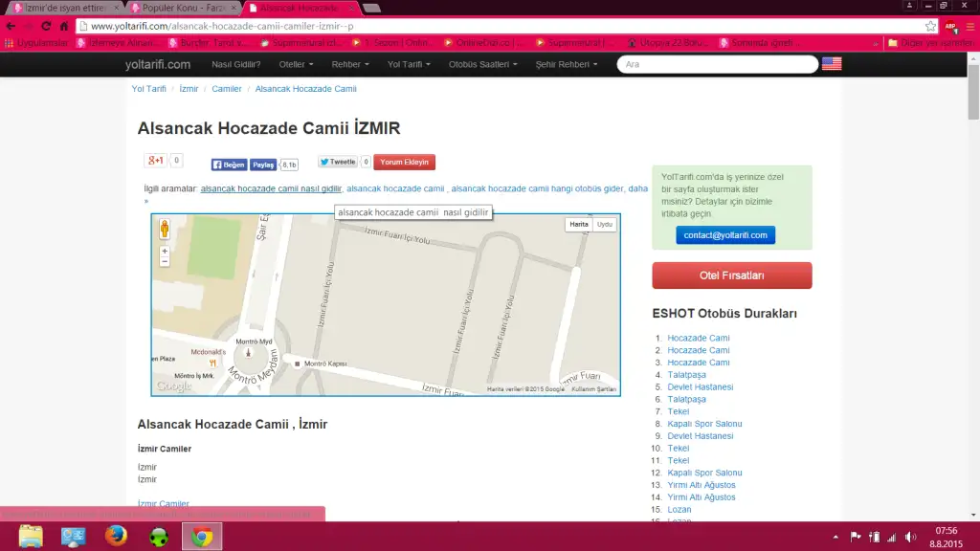980x551 pixels.
Task: Click the Google +1 button
Action: [155, 161]
